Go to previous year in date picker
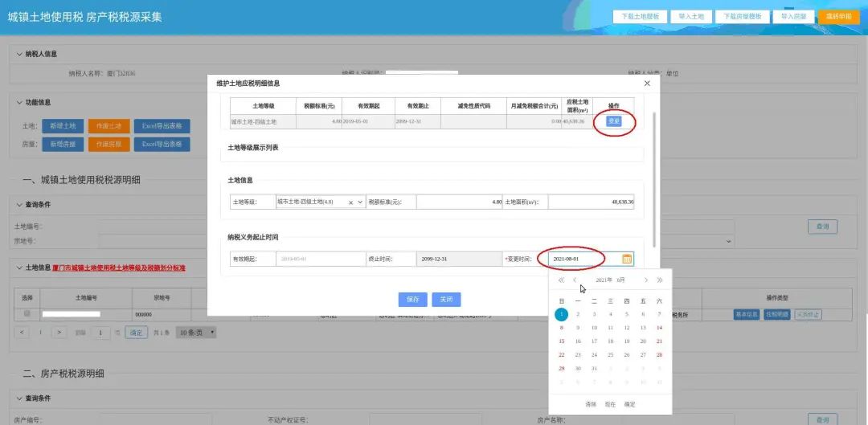 coord(561,280)
